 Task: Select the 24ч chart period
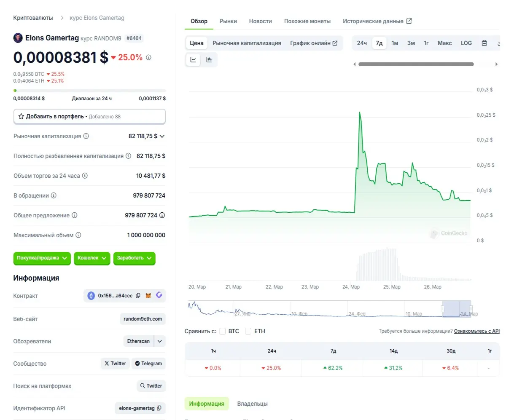[x=362, y=43]
